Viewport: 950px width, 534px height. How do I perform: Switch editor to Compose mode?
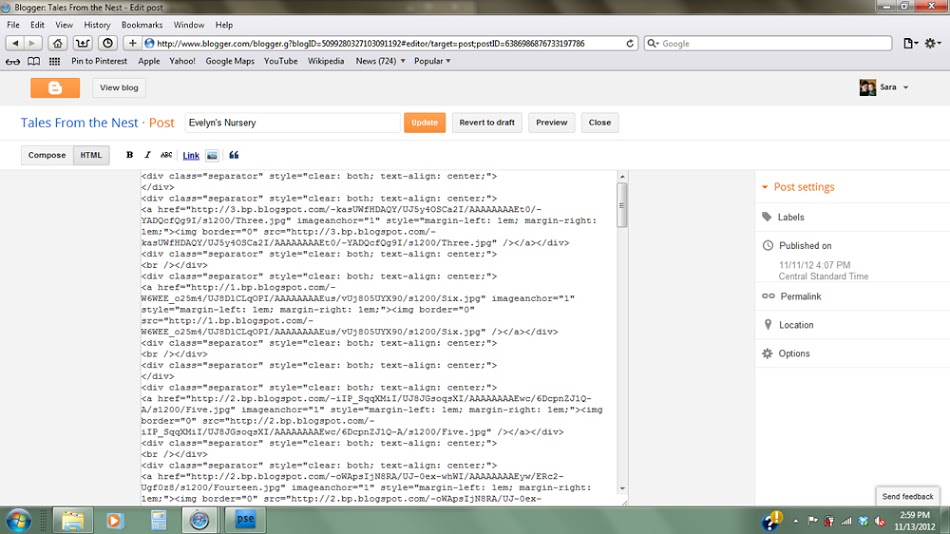[x=47, y=155]
